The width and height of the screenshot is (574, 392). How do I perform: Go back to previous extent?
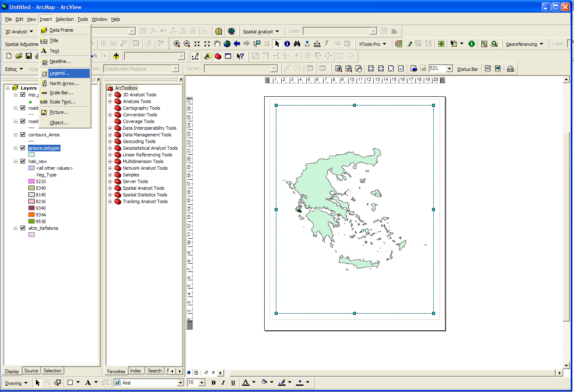pyautogui.click(x=237, y=44)
